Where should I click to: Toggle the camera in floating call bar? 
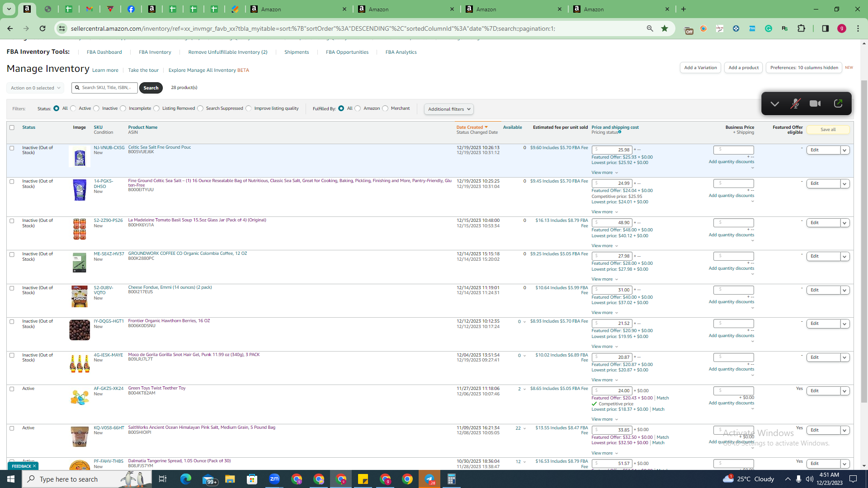815,104
